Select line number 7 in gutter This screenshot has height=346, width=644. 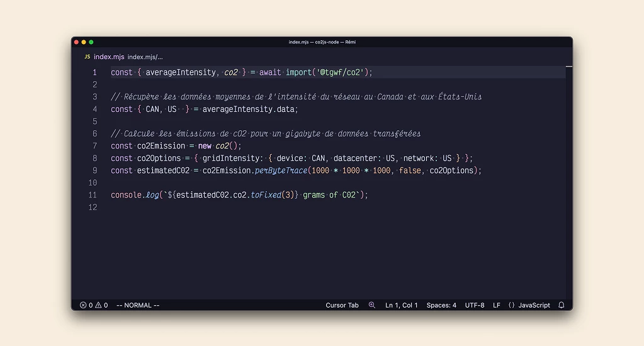click(94, 146)
